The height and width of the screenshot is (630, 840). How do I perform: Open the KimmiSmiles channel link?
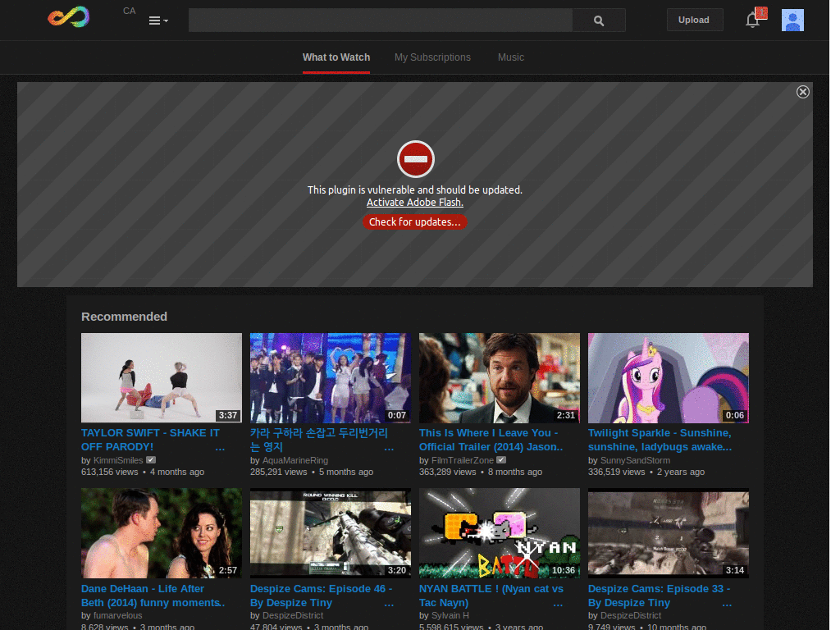pyautogui.click(x=118, y=460)
